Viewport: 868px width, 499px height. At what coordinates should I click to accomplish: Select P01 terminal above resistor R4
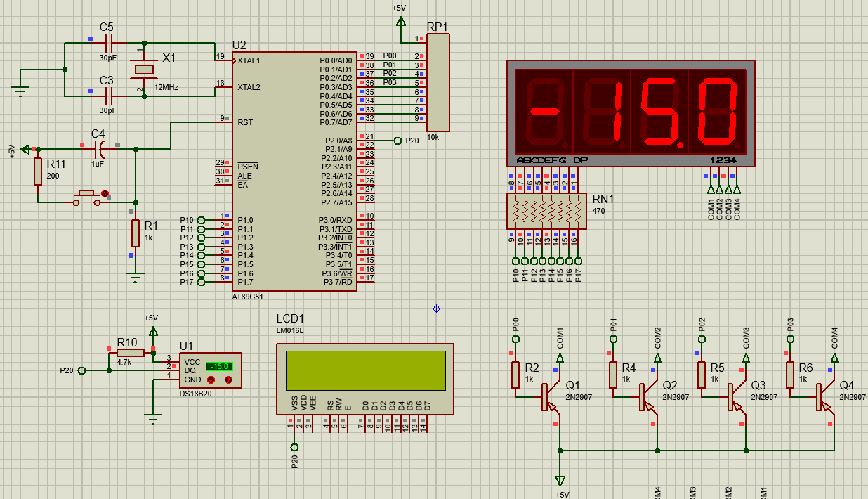coord(613,339)
